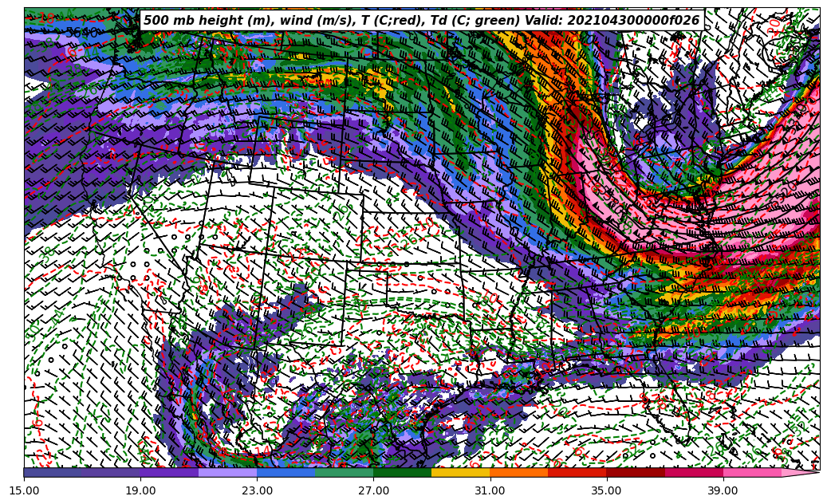Select the orange colorbar segment
Viewport: 827px width, 504px height.
click(518, 472)
